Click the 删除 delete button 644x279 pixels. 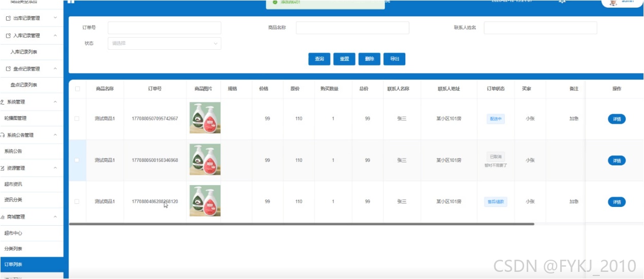[369, 59]
